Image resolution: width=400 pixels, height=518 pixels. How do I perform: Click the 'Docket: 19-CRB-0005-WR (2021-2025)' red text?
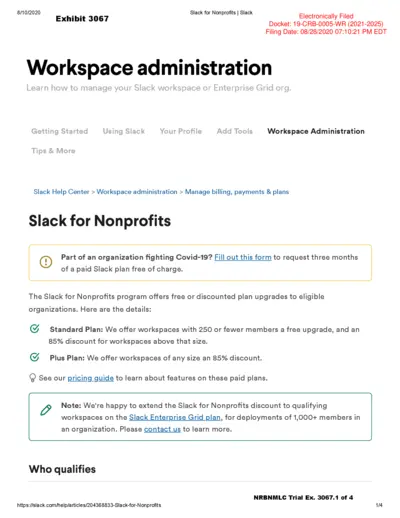326,24
